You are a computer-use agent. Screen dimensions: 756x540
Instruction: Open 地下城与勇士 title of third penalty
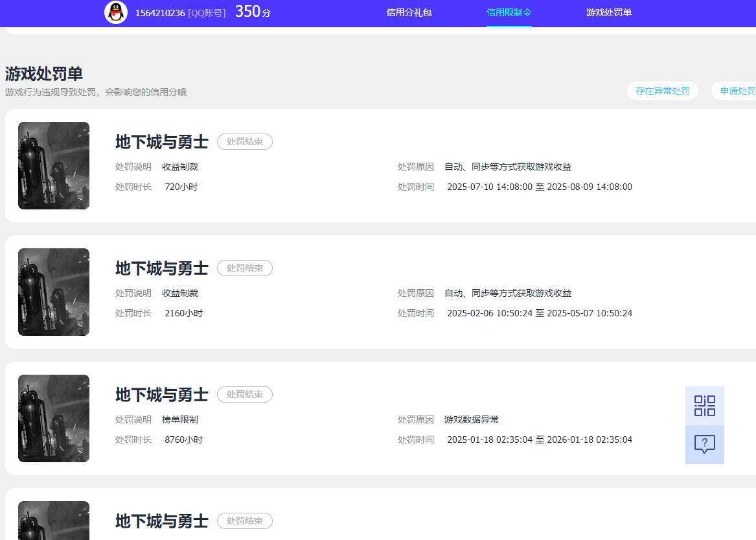tap(161, 395)
